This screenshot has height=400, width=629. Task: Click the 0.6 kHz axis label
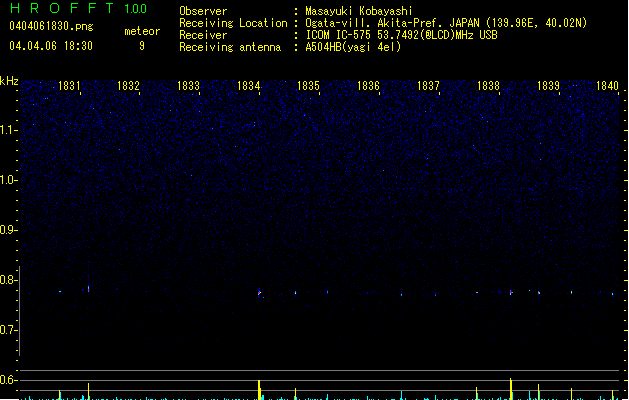coord(8,380)
